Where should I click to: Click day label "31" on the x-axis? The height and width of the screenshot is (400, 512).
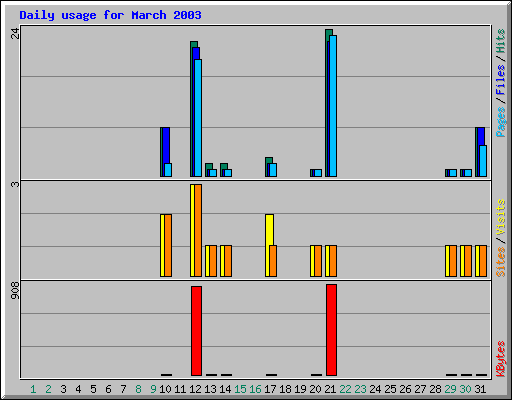coord(480,389)
